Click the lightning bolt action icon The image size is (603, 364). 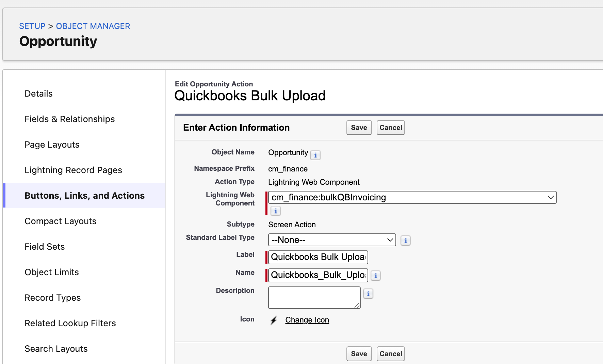[274, 320]
